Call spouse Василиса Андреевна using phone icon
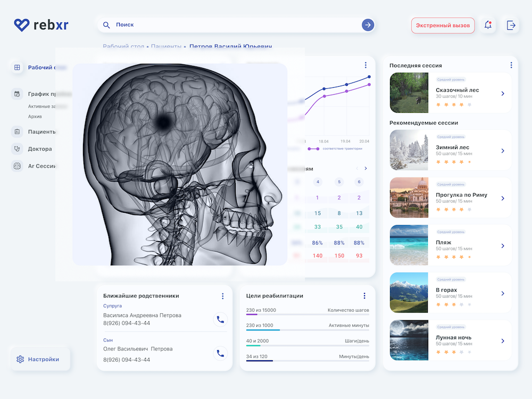The width and height of the screenshot is (532, 399). pos(220,319)
